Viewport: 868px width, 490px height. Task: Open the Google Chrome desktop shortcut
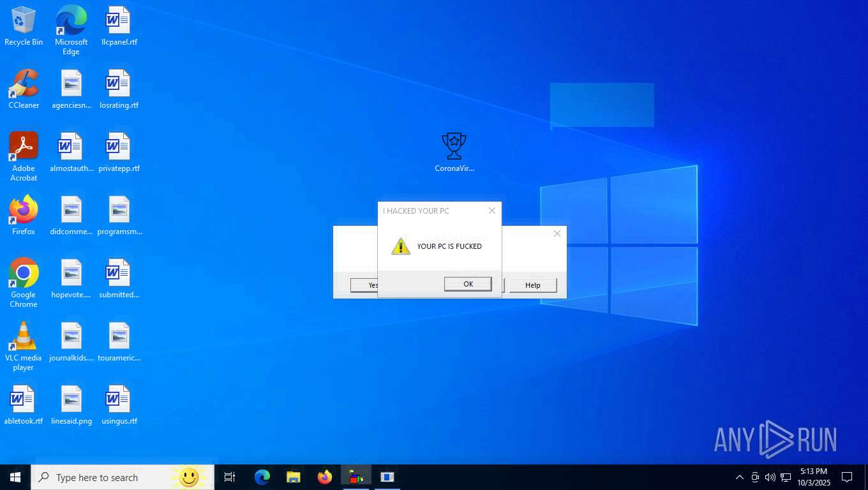pos(24,283)
